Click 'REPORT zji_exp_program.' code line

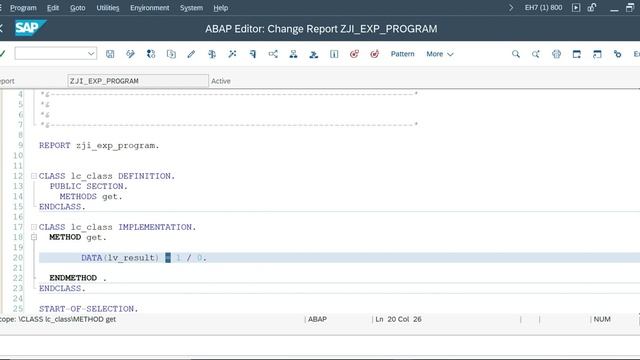point(99,145)
